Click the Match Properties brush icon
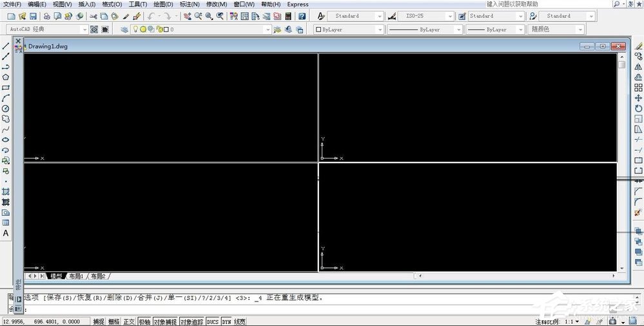Screen dimensions: 644x326 click(137, 16)
